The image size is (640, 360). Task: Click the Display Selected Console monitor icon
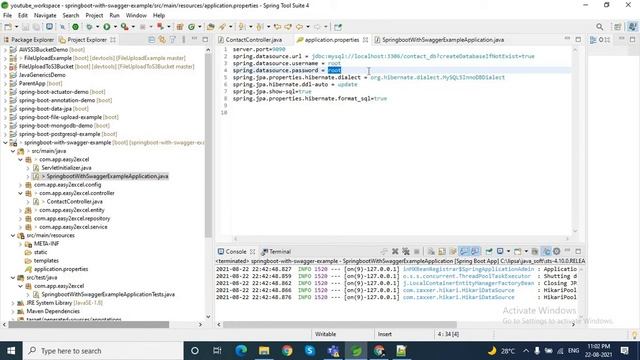coord(500,251)
